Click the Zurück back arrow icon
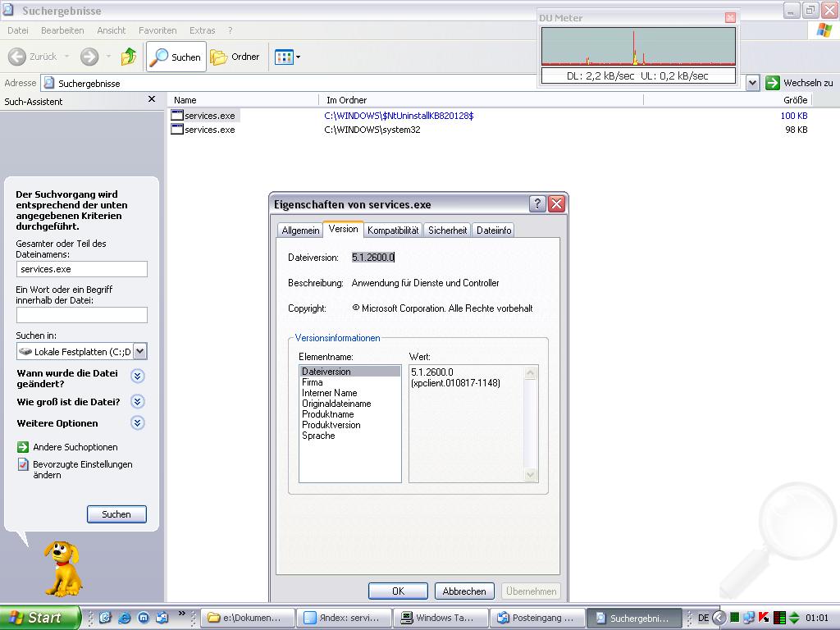 pyautogui.click(x=17, y=57)
